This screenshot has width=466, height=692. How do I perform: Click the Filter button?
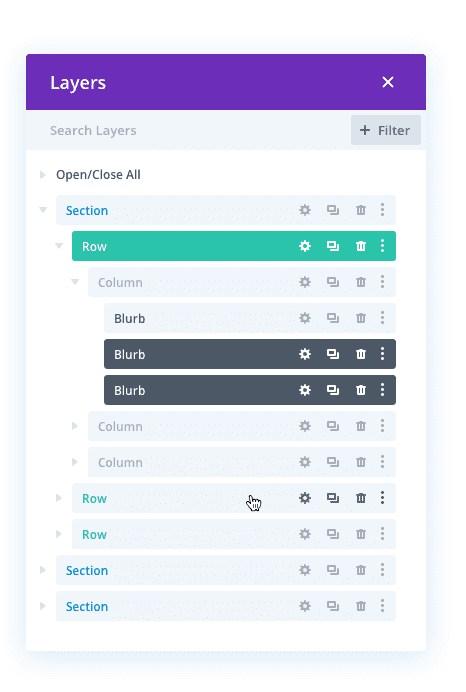[386, 130]
